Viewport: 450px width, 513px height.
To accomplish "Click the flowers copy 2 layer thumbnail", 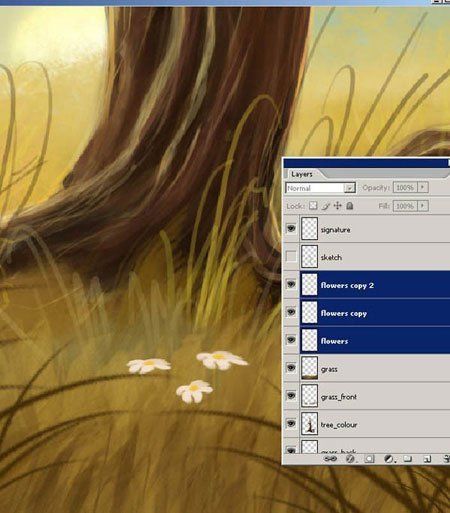I will coord(309,284).
